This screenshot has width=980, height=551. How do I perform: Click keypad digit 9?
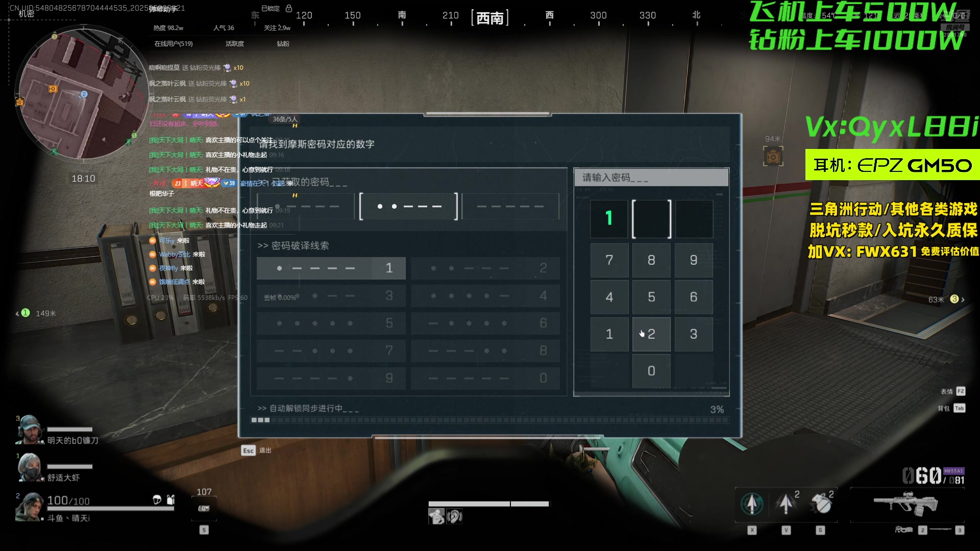[x=694, y=260]
